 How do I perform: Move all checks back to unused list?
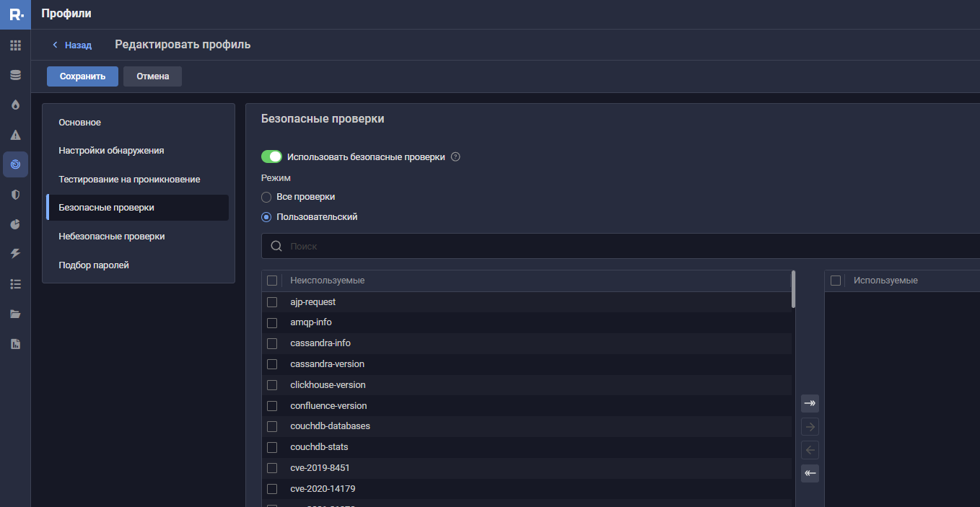point(810,474)
